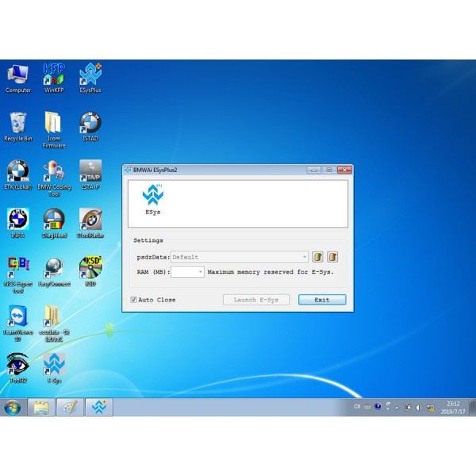The height and width of the screenshot is (476, 476).
Task: Click the blue help question-mark tray icon
Action: [378, 406]
